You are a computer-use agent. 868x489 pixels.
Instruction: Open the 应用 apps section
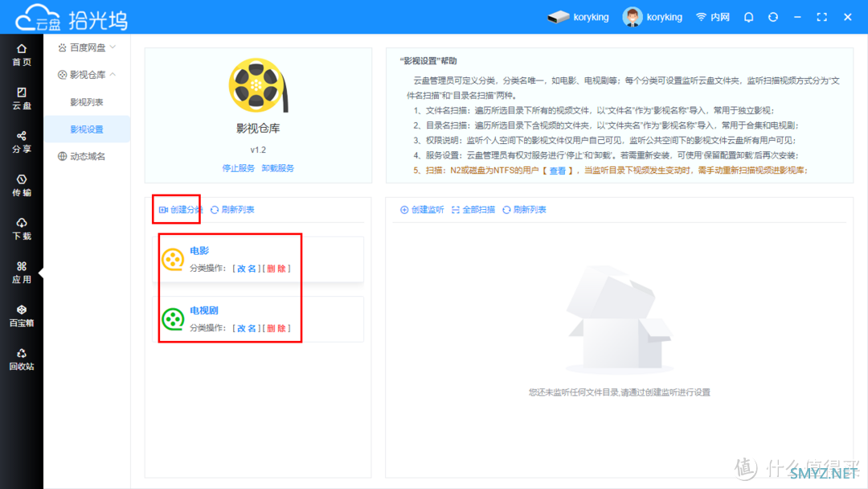pyautogui.click(x=22, y=273)
